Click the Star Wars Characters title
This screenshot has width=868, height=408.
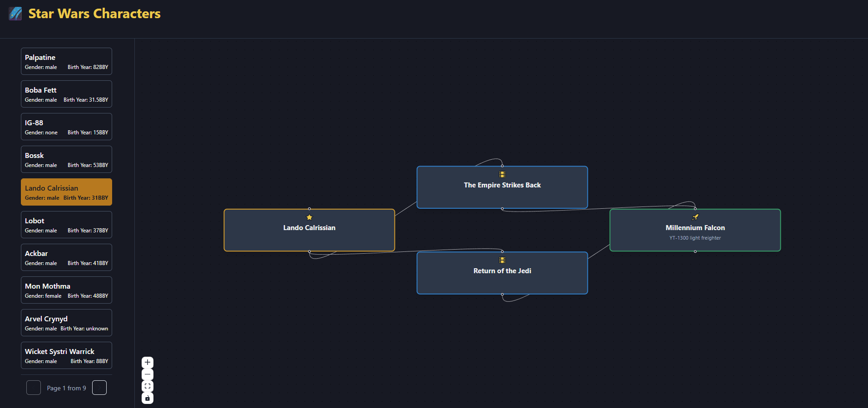pyautogui.click(x=94, y=14)
